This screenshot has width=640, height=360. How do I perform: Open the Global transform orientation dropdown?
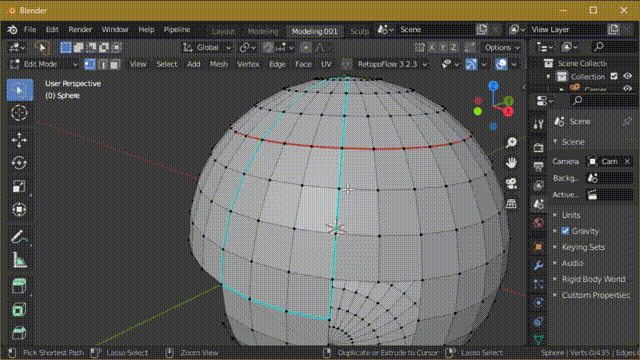pos(207,47)
